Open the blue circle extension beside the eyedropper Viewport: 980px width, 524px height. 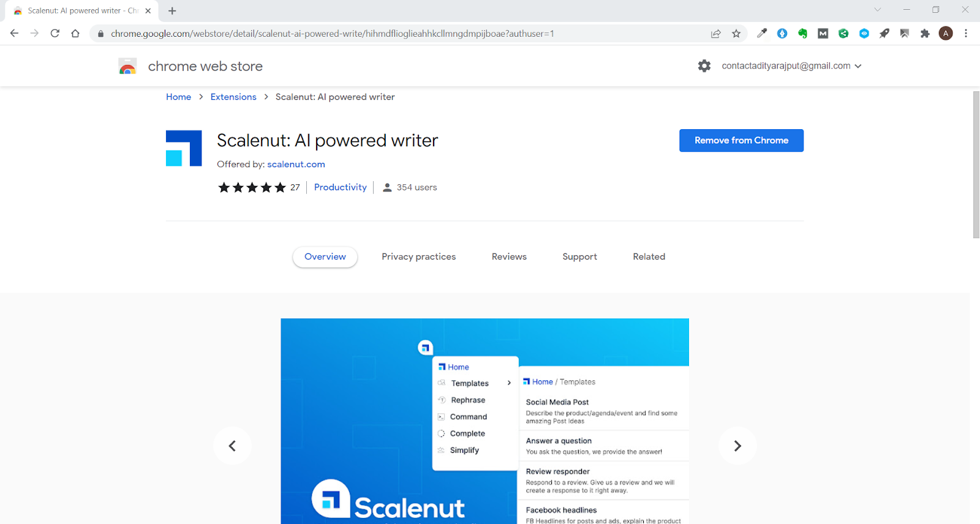[782, 34]
